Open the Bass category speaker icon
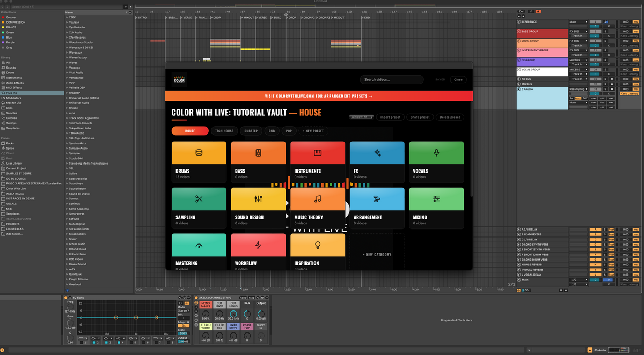Image resolution: width=644 pixels, height=355 pixels. pyautogui.click(x=258, y=152)
